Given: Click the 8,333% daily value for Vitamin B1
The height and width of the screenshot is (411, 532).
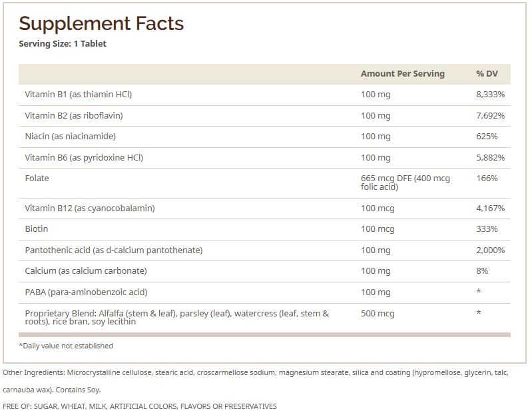Looking at the screenshot, I should 490,95.
